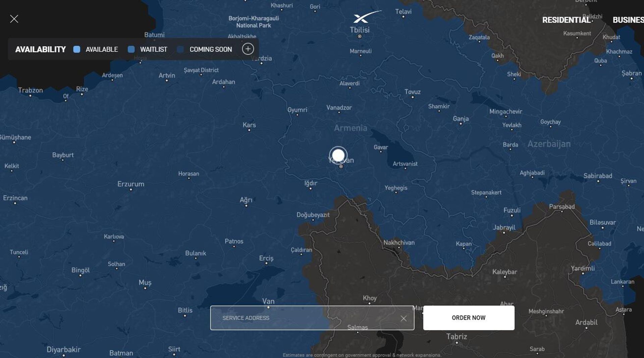
Task: Click the Armenia country label
Action: [351, 128]
